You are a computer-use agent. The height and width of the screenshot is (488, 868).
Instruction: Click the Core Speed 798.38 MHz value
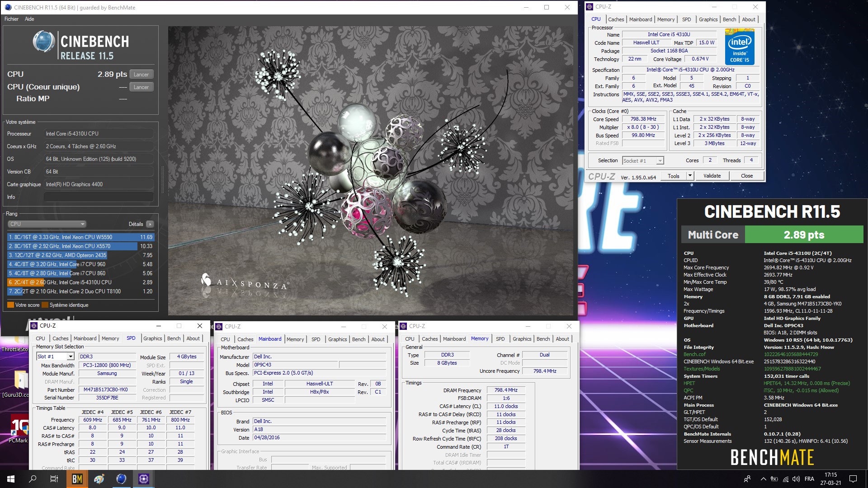click(643, 119)
